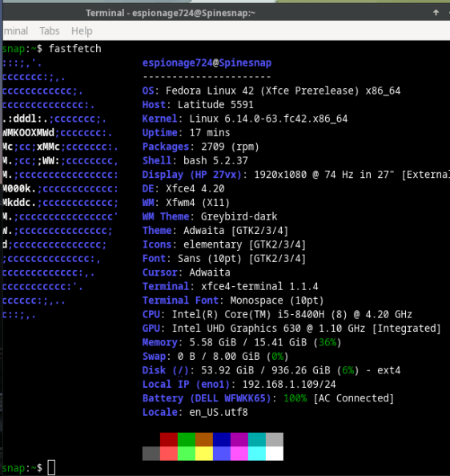The width and height of the screenshot is (450, 476).
Task: Click the bright green color block
Action: [187, 454]
